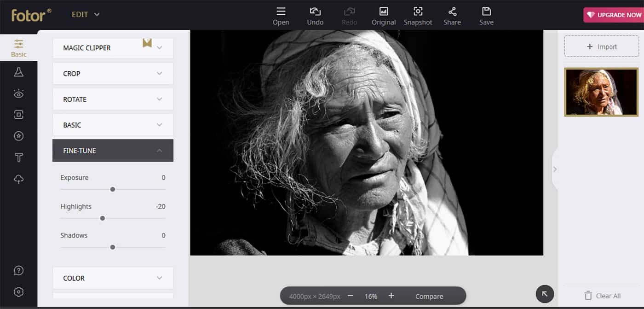
Task: Expand the BASIC section
Action: coord(113,125)
